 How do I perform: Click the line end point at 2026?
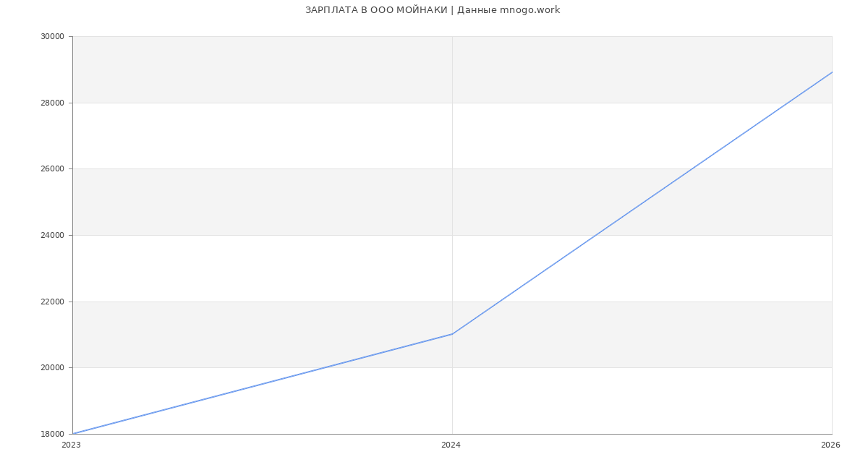[x=832, y=72]
